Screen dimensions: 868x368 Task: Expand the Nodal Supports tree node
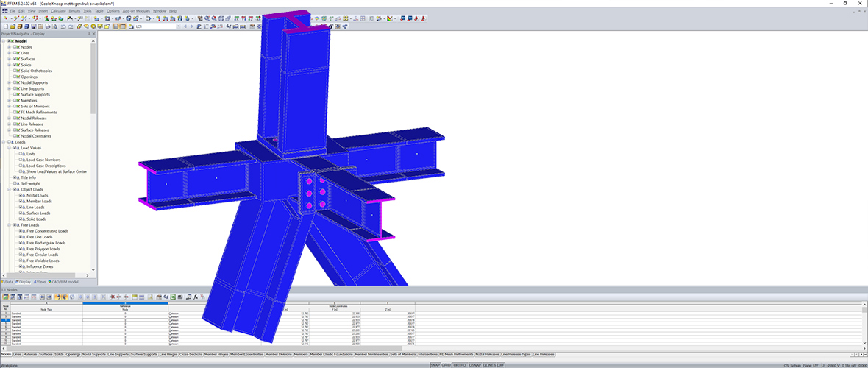click(x=9, y=82)
